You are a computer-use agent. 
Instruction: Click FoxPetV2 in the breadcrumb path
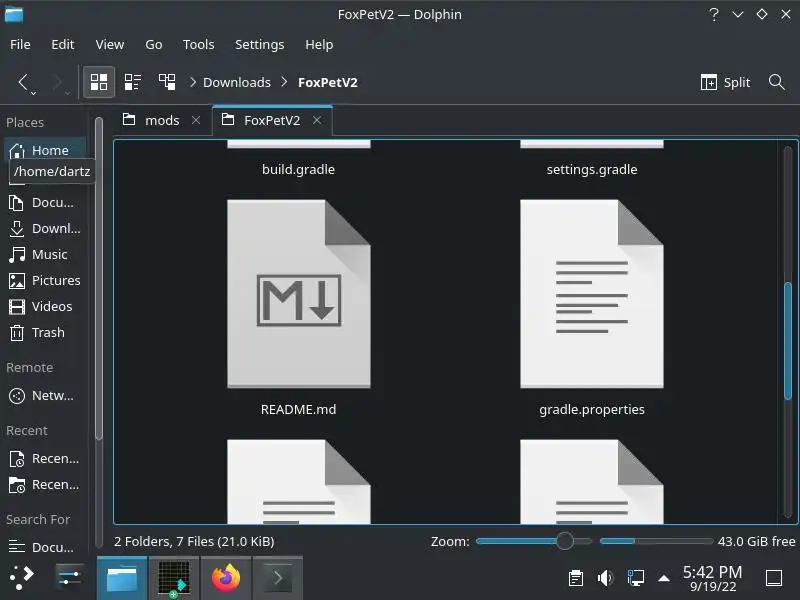(x=328, y=82)
